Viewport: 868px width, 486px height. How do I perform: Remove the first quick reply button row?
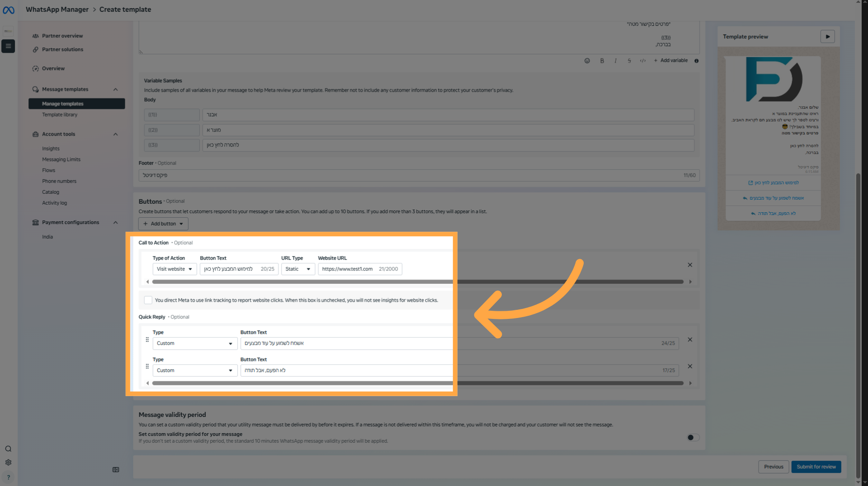pyautogui.click(x=690, y=340)
